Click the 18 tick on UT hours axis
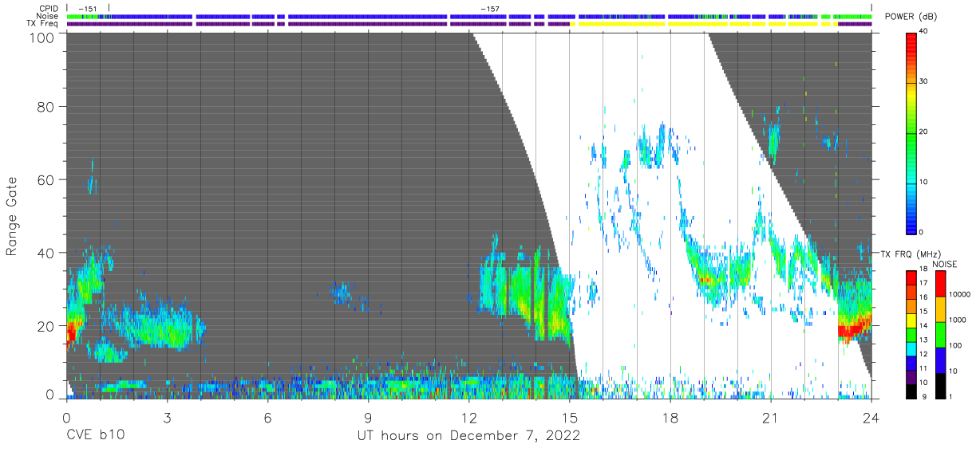Viewport: 980px width, 452px height. click(x=670, y=417)
